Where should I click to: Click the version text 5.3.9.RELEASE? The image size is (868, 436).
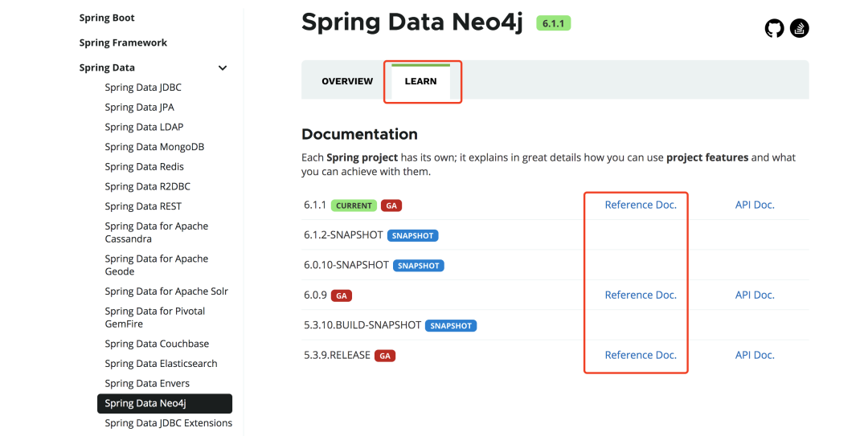tap(337, 355)
